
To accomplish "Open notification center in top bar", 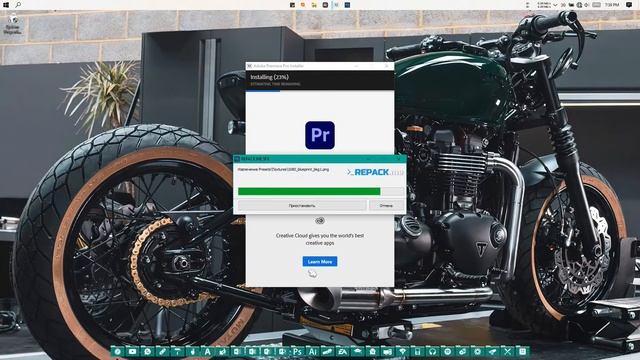I will pos(629,5).
